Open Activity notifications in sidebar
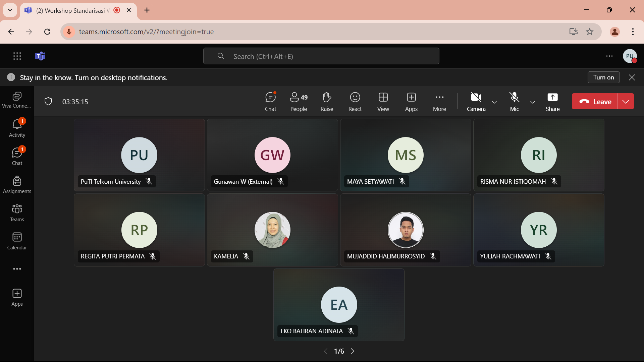 pyautogui.click(x=17, y=129)
